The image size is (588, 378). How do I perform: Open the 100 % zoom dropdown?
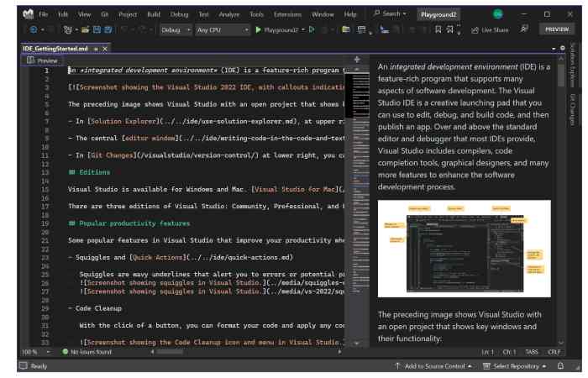[x=36, y=352]
